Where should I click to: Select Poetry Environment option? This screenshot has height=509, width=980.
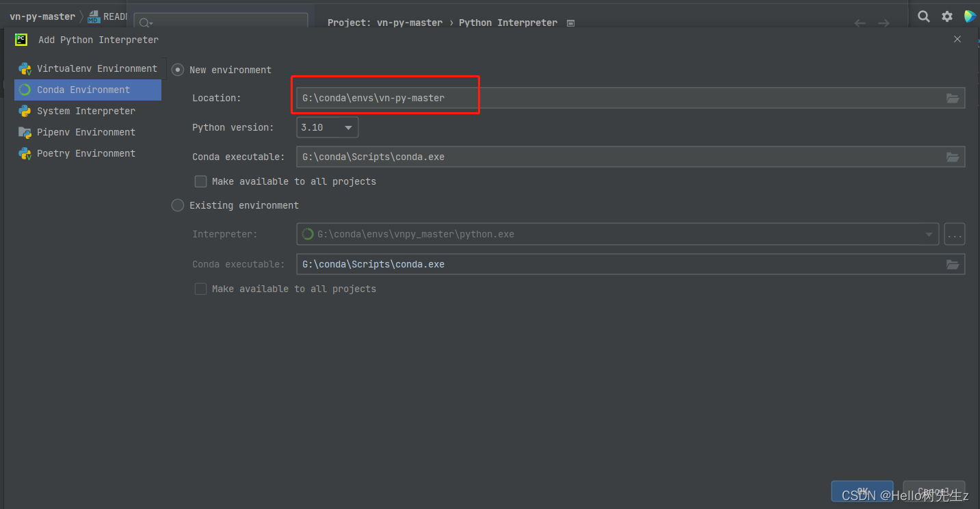[88, 153]
